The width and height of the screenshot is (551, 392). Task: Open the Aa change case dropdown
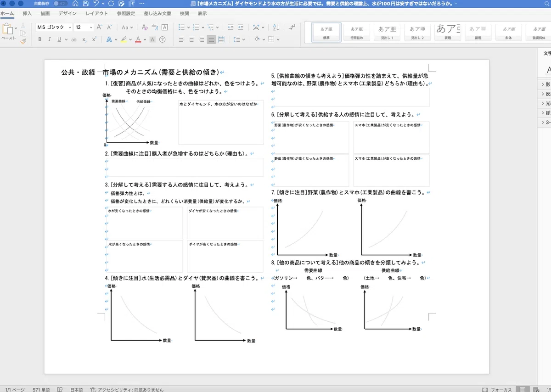(x=127, y=28)
